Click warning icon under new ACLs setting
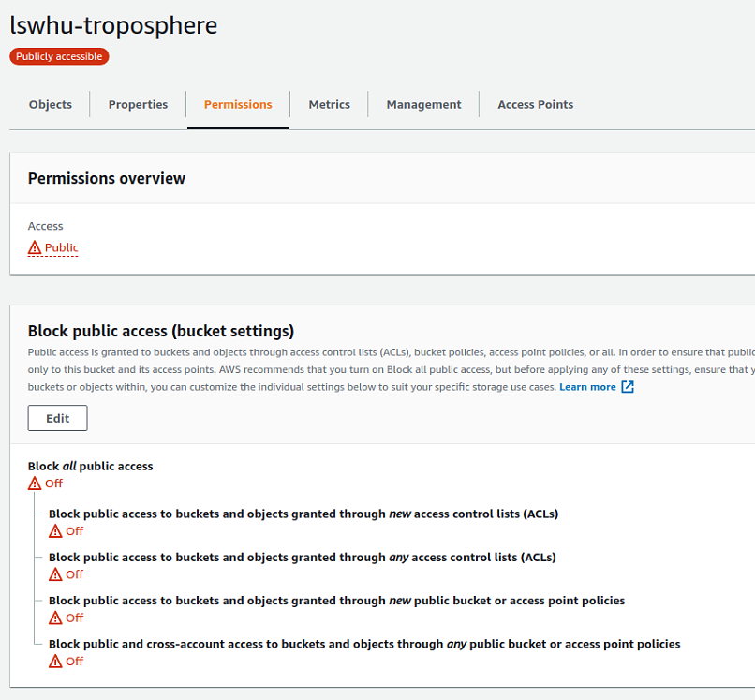Viewport: 755px width, 700px height. (55, 531)
